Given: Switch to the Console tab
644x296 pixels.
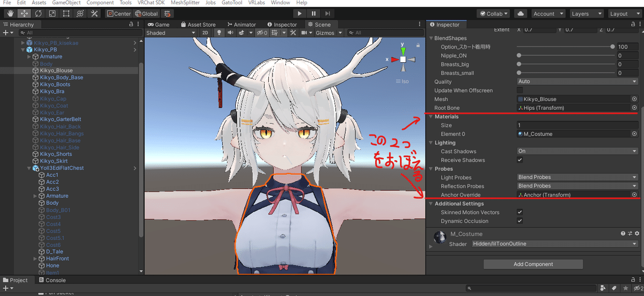Looking at the screenshot, I should (52, 280).
